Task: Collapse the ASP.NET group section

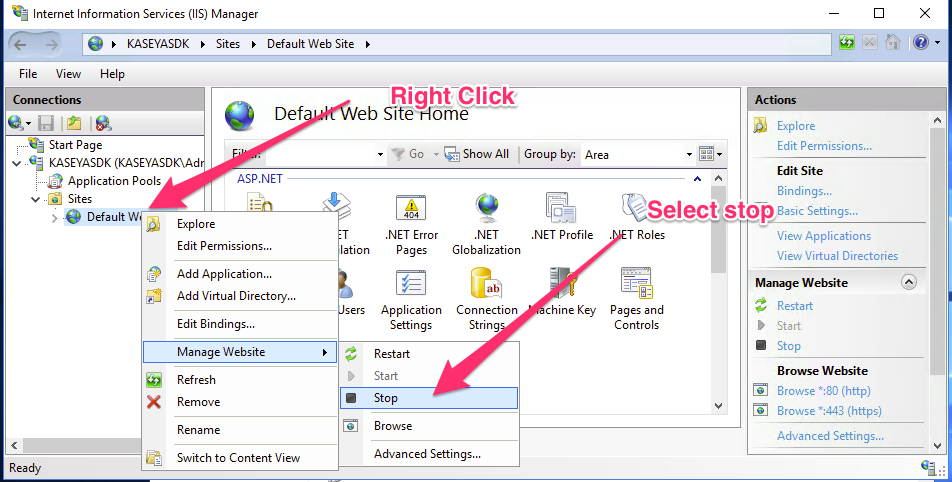Action: coord(698,179)
